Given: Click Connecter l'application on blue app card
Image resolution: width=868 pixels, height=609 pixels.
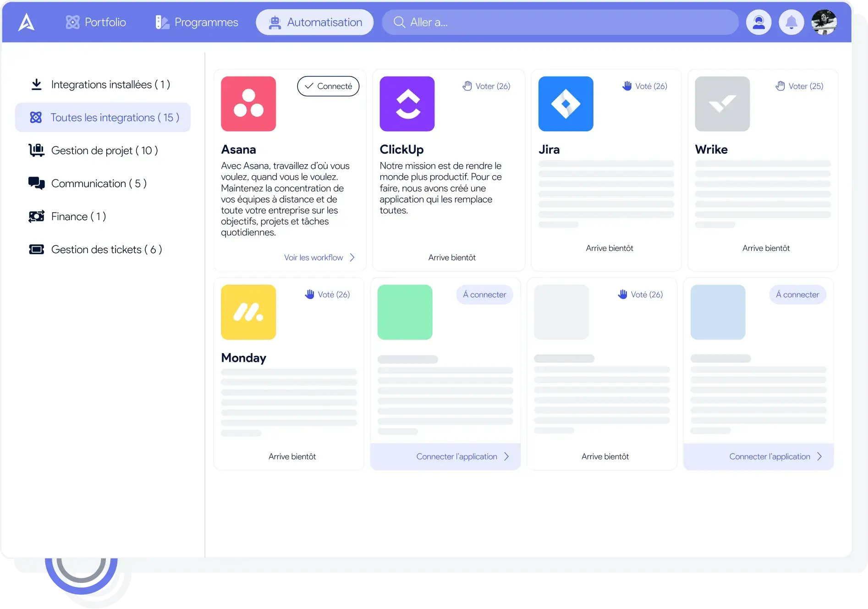Looking at the screenshot, I should pos(758,457).
